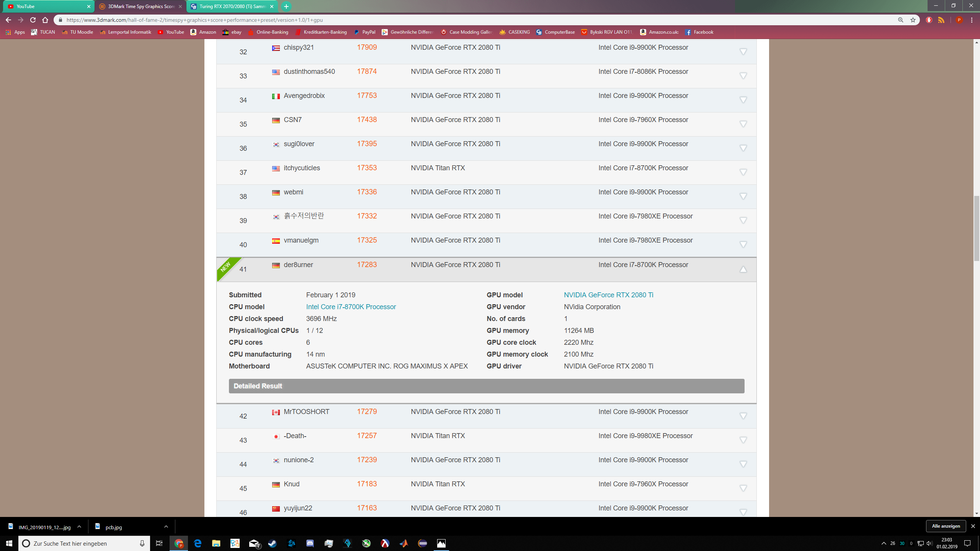Click the taskbar microphone search icon
Viewport: 980px width, 551px height.
(x=142, y=543)
